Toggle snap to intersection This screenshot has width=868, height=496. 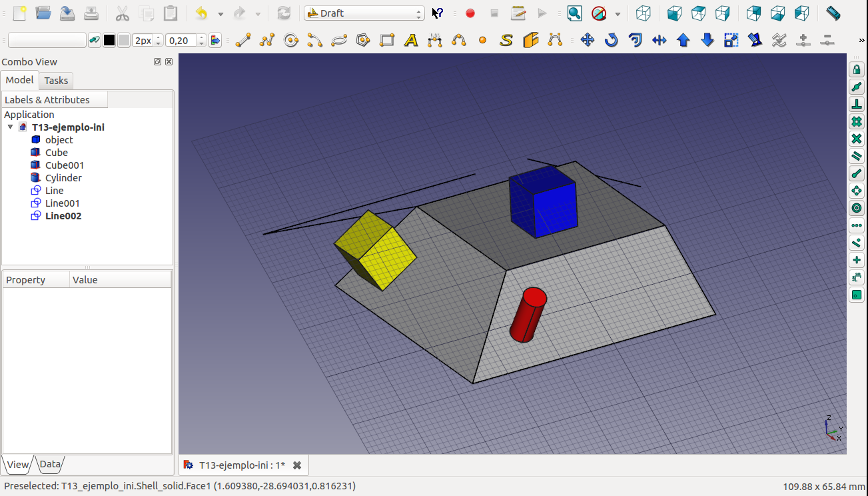click(x=857, y=139)
